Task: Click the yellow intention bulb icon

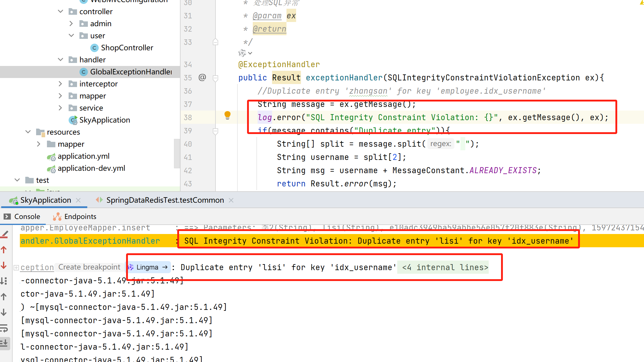Action: point(228,115)
